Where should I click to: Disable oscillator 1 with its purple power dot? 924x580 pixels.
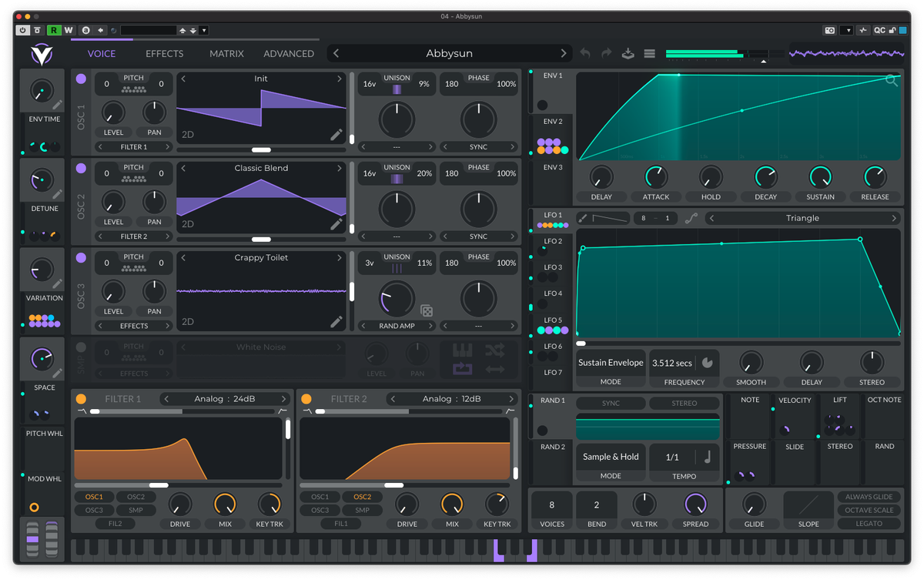[x=81, y=79]
